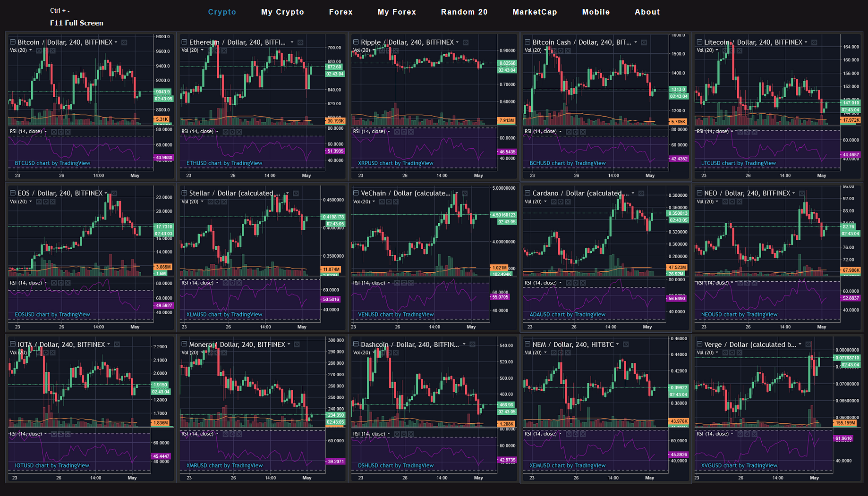Expand the Vol (20) dropdown in the Bitcoin chart

pyautogui.click(x=31, y=50)
